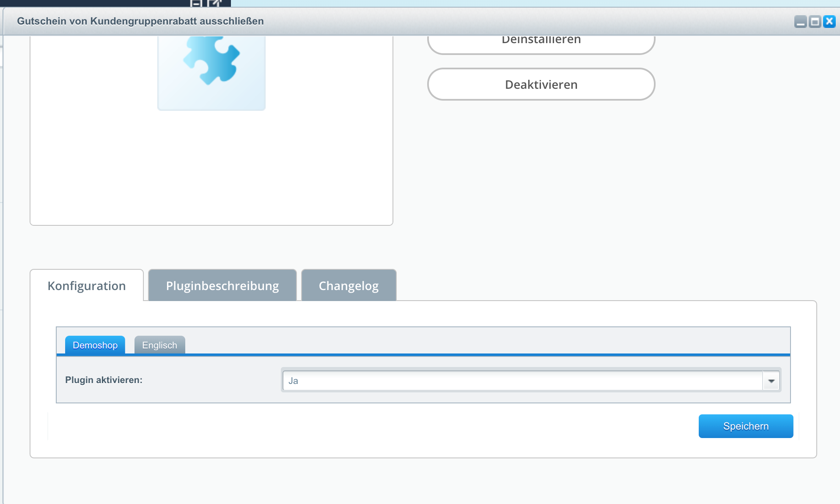840x504 pixels.
Task: Click the partially visible Deinstallieren button
Action: (541, 44)
